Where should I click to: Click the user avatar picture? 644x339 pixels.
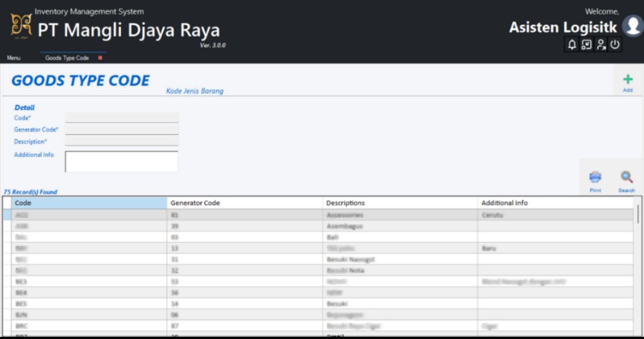point(633,26)
